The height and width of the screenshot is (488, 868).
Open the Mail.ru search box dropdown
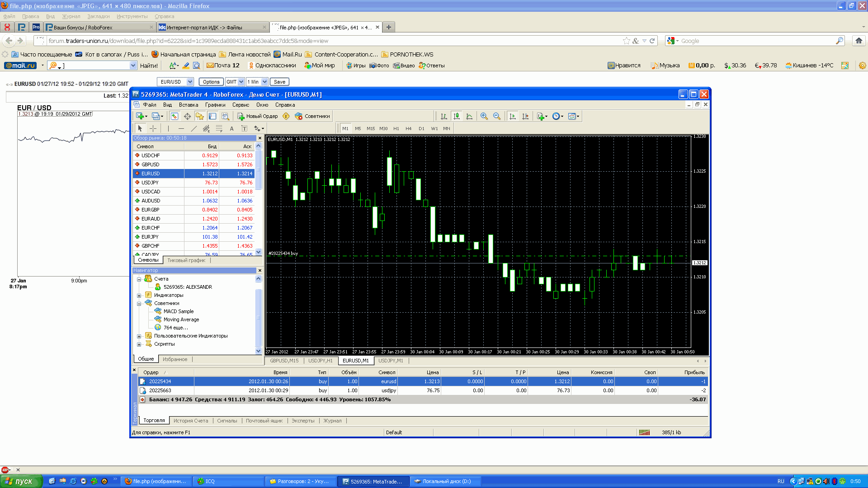133,66
